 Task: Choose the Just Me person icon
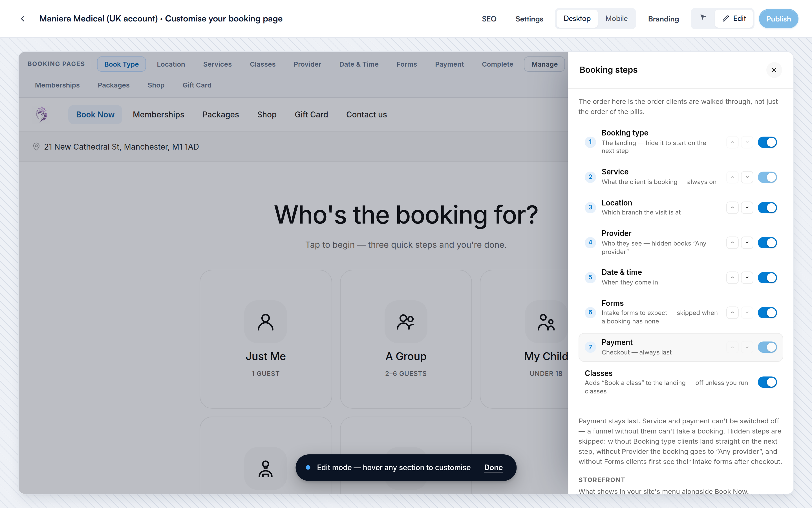[x=265, y=321]
